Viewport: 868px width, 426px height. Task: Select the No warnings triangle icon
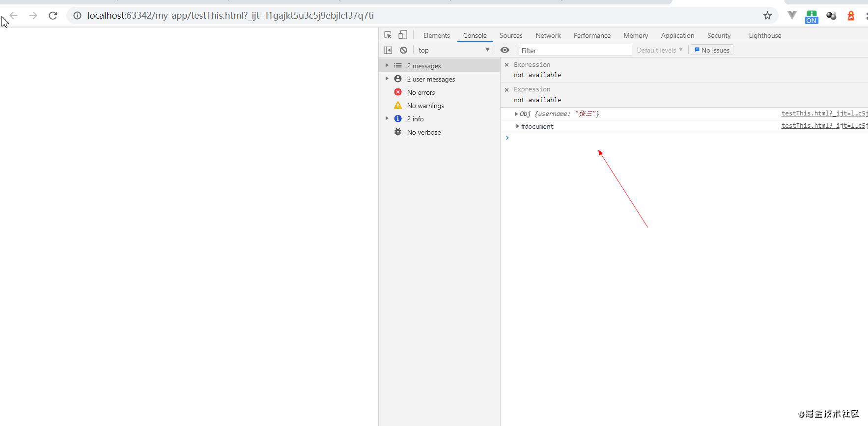click(x=398, y=105)
